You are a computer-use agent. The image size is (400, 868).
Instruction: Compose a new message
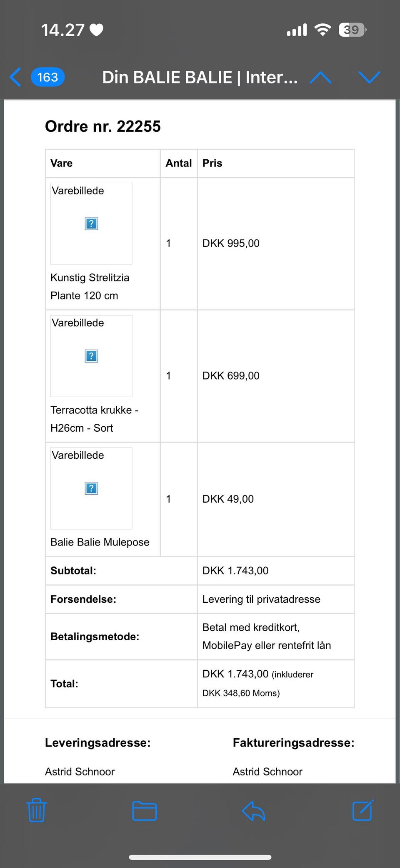coord(362,810)
